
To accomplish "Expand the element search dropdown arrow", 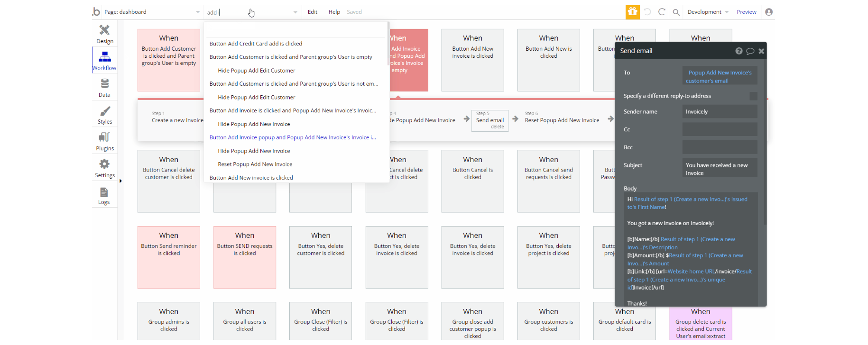I will click(295, 12).
